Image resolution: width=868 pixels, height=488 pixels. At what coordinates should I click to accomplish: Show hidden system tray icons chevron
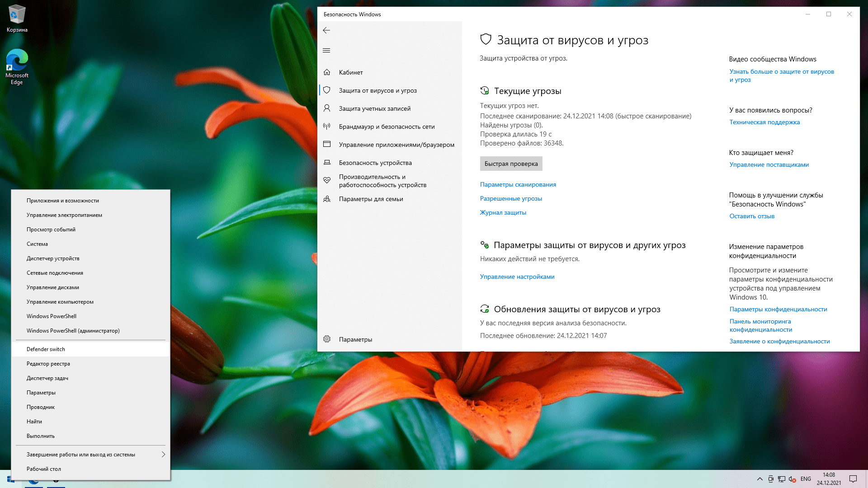(x=759, y=479)
